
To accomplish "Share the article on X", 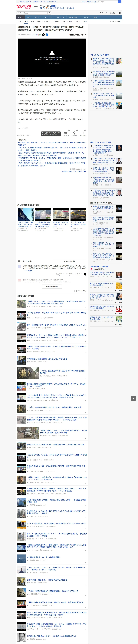I will pos(43,35).
